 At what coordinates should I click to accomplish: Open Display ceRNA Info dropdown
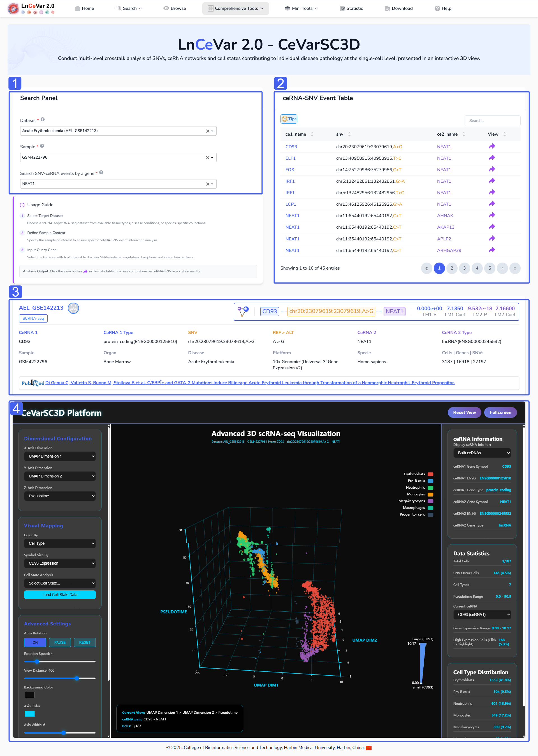coord(482,453)
